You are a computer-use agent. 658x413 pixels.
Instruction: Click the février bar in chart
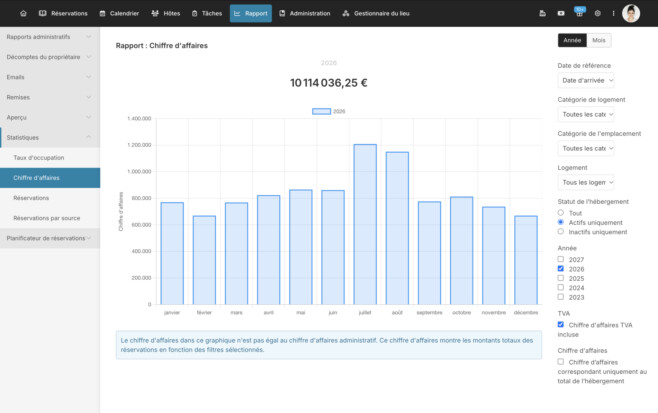coord(204,260)
